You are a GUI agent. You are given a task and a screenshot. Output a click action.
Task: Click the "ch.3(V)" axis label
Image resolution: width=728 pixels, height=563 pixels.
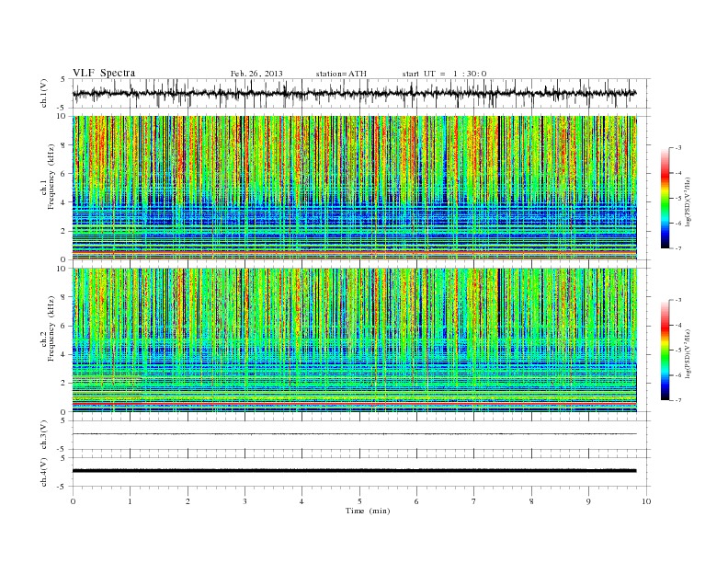[x=44, y=435]
